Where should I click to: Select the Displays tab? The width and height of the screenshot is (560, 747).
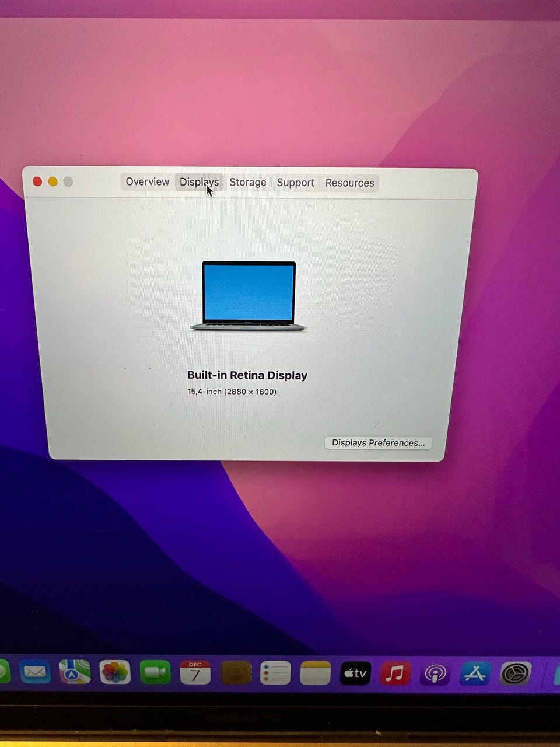point(199,182)
